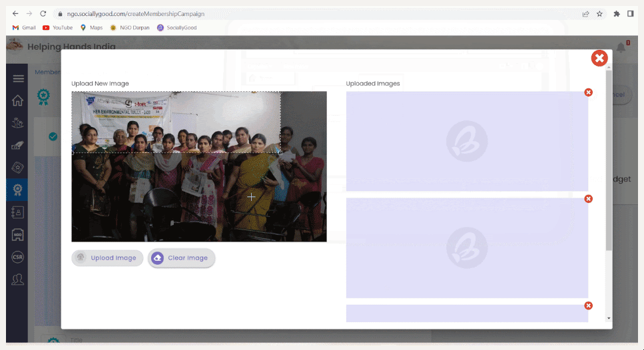Open the notifications bell
Viewport: 644px width, 350px height.
coord(621,48)
